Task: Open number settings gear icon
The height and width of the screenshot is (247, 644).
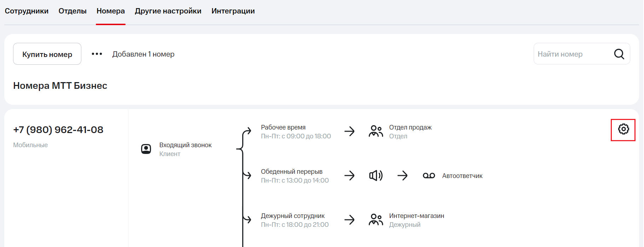Action: click(x=623, y=130)
